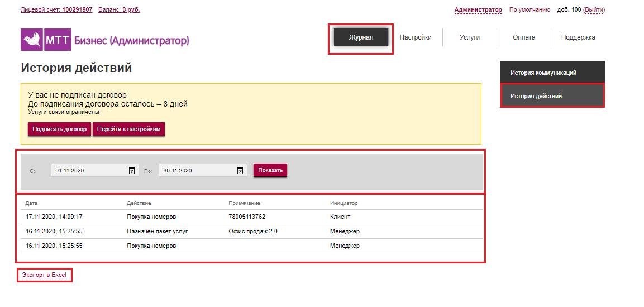This screenshot has width=644, height=307.
Task: Click the MTT bird logo icon
Action: (32, 40)
